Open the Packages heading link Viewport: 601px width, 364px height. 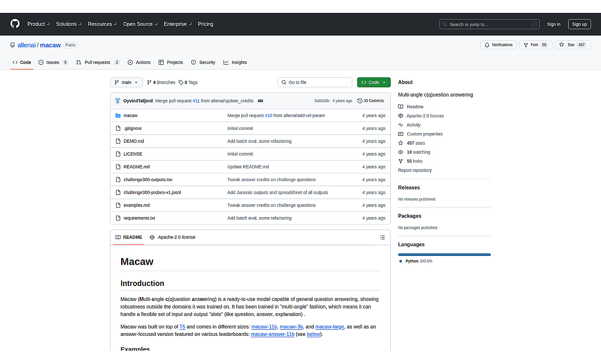(x=410, y=216)
